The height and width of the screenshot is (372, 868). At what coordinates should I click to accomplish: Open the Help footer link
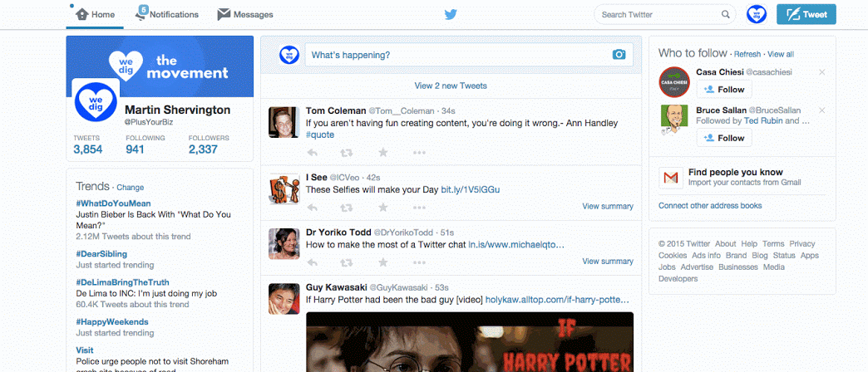point(749,244)
